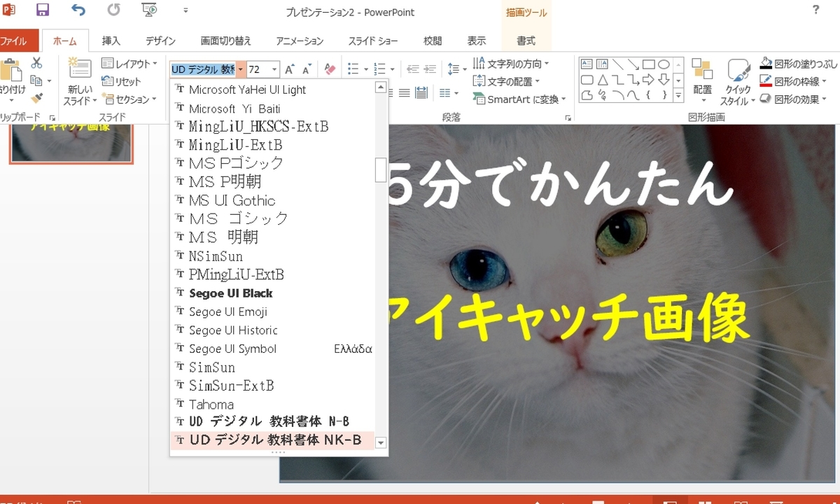This screenshot has height=504, width=840.
Task: Choose the Rounded Rectangle shape
Action: (587, 80)
